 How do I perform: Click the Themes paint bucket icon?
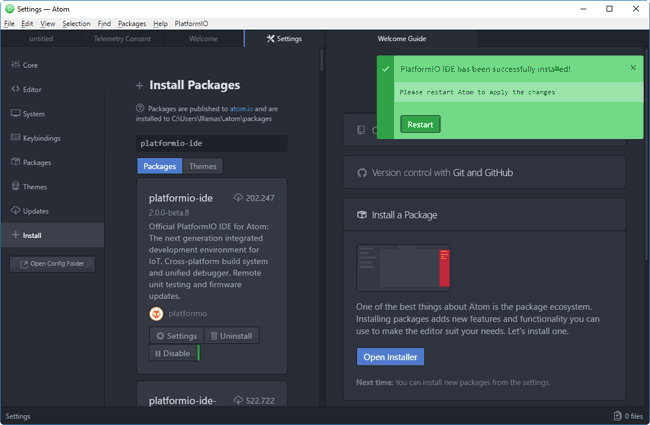pyautogui.click(x=15, y=186)
